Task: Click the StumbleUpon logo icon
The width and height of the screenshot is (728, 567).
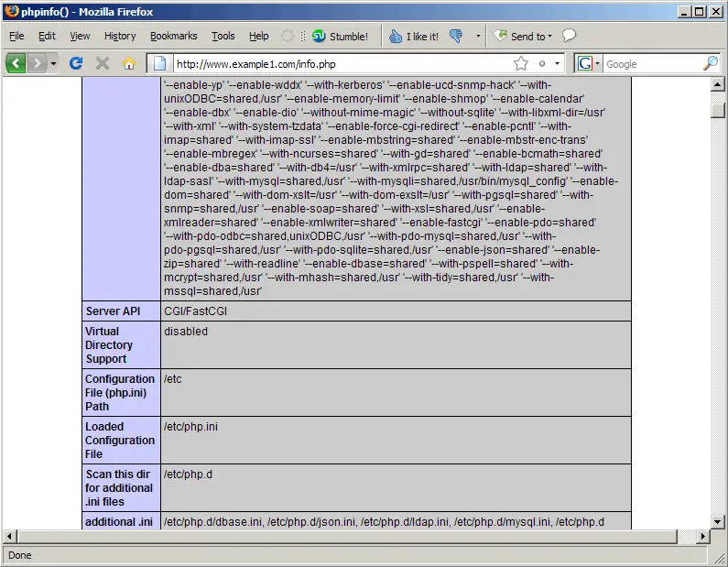Action: point(319,36)
